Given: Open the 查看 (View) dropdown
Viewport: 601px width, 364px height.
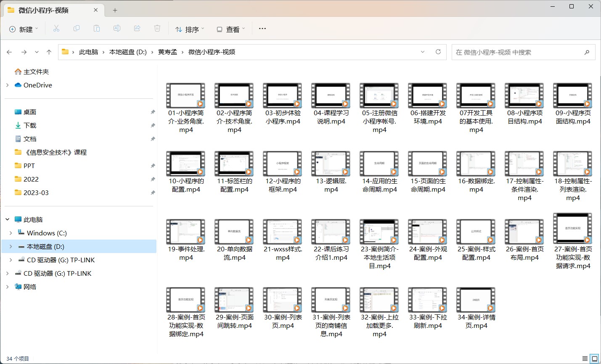Looking at the screenshot, I should click(231, 29).
